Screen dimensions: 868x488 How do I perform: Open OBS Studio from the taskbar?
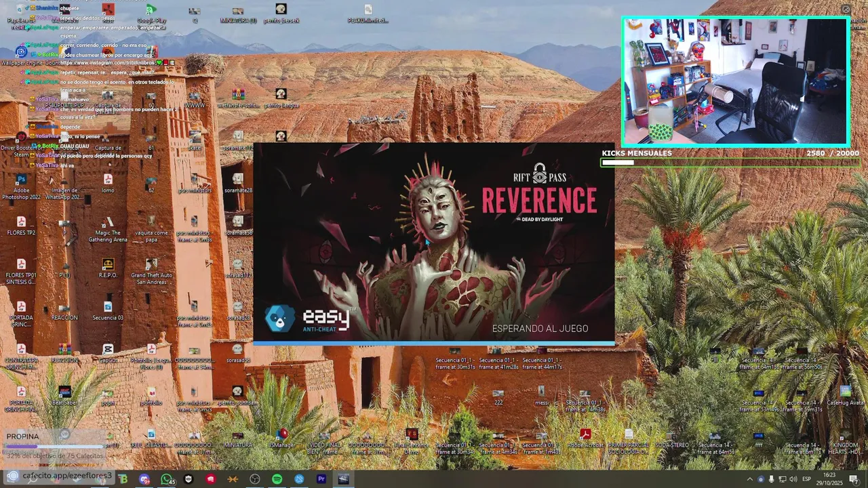tap(255, 479)
